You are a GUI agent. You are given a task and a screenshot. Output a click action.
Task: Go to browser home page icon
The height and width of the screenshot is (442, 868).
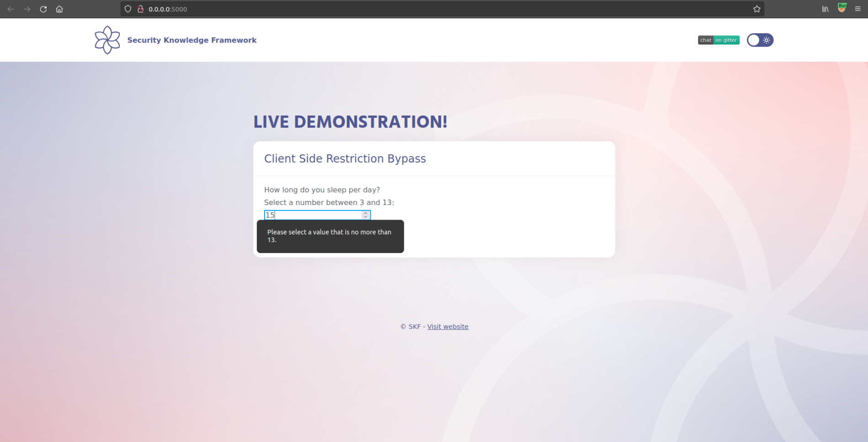pyautogui.click(x=59, y=9)
